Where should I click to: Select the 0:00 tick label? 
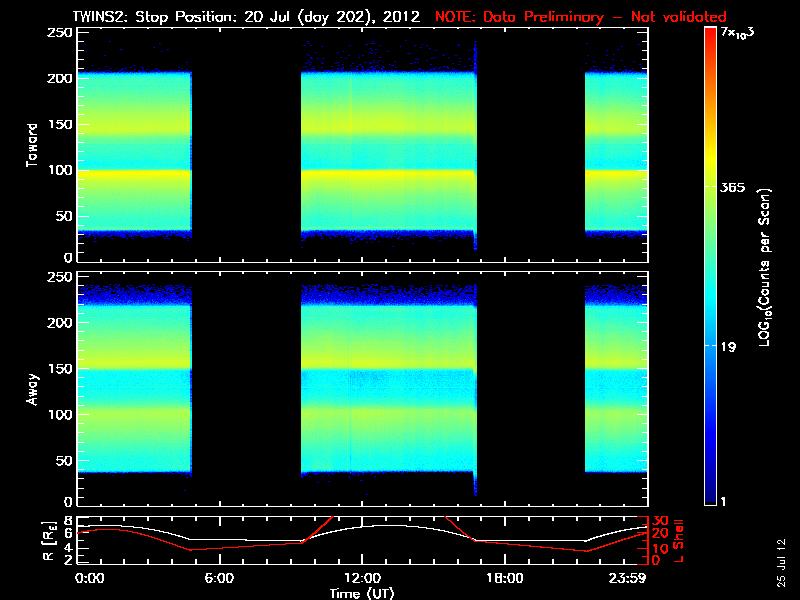pyautogui.click(x=90, y=578)
